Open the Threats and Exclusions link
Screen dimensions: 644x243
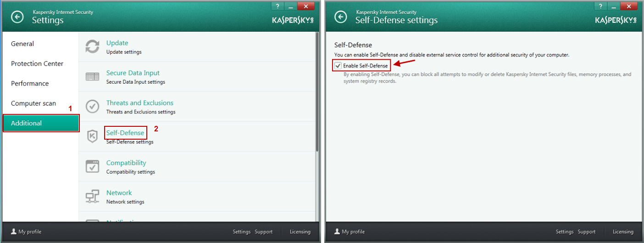140,103
